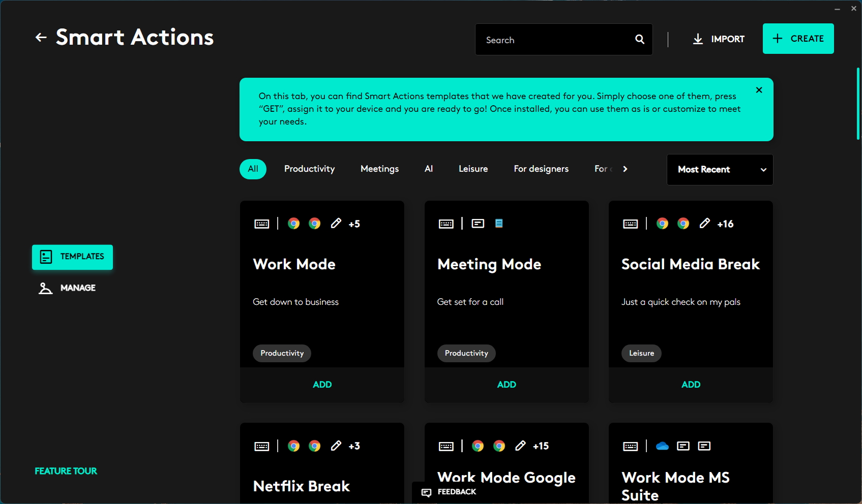
Task: Click the Feedback chat icon
Action: [426, 492]
